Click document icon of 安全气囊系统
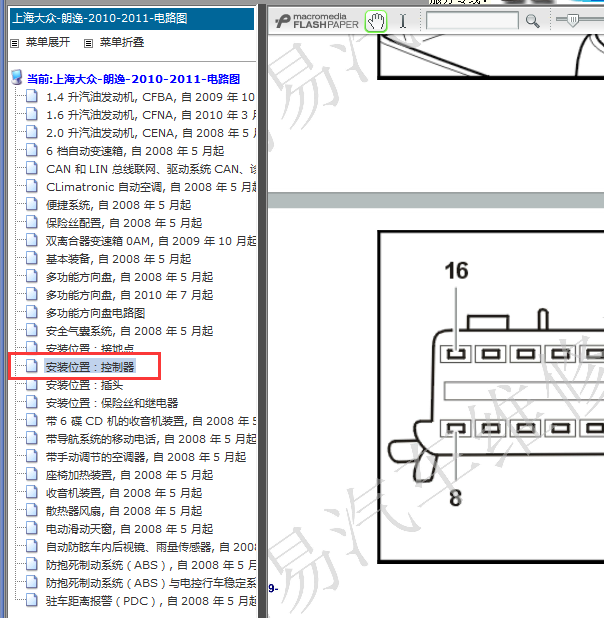This screenshot has width=604, height=618. click(32, 330)
